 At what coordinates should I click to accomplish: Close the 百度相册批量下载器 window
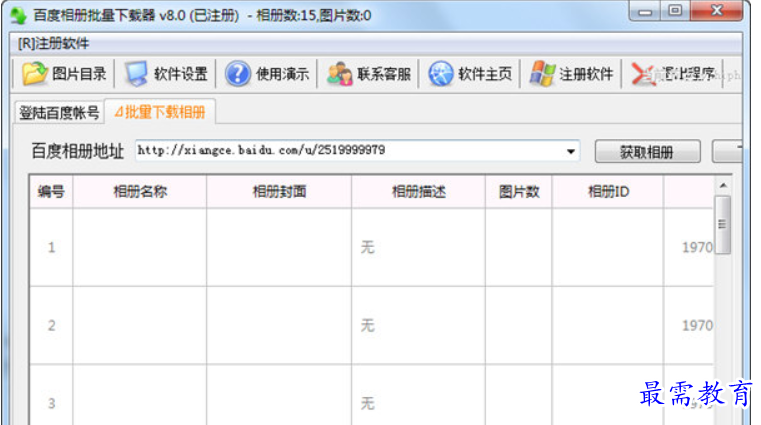coord(716,11)
